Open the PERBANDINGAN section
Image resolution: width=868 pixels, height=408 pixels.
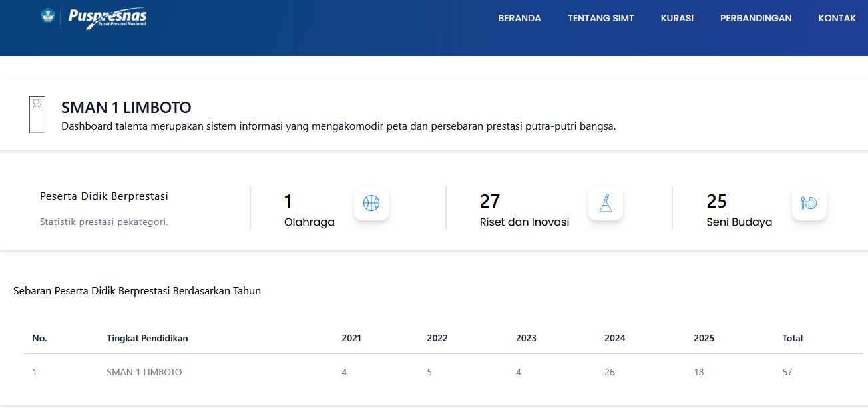click(756, 18)
